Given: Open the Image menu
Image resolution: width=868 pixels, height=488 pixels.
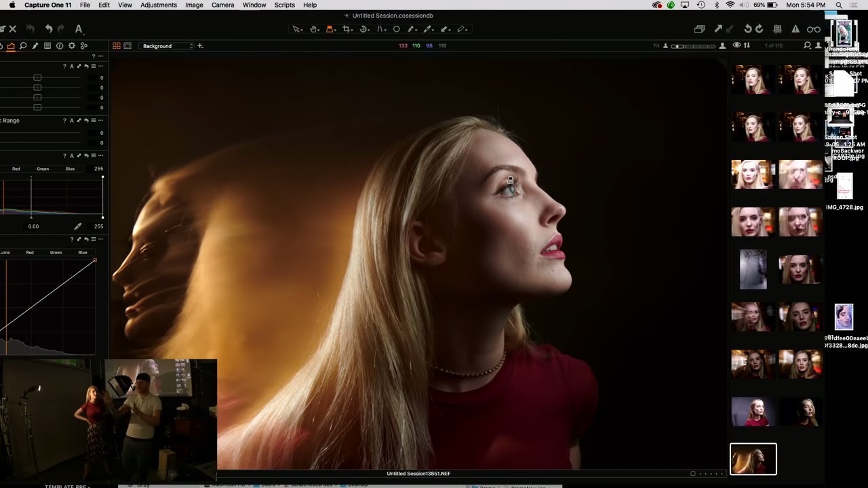Looking at the screenshot, I should 194,5.
